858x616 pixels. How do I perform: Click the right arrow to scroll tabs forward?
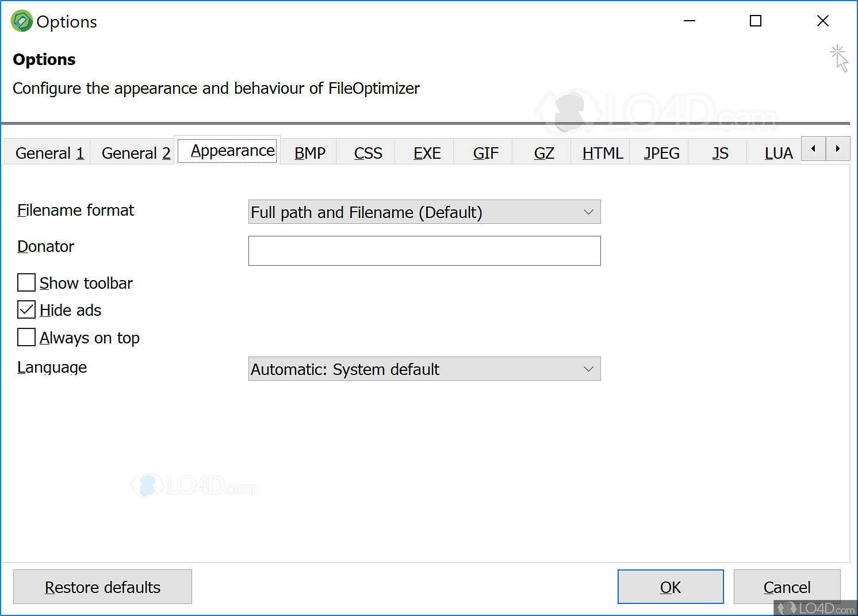pyautogui.click(x=838, y=148)
